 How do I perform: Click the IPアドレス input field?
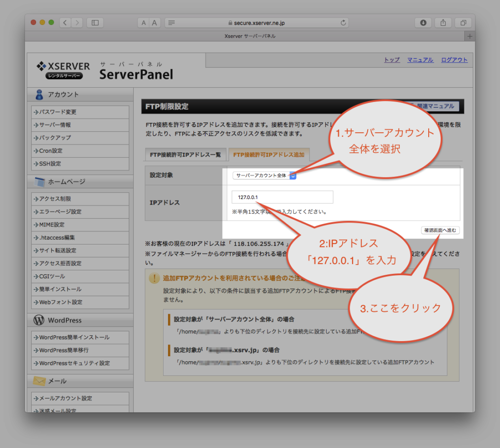tap(282, 197)
